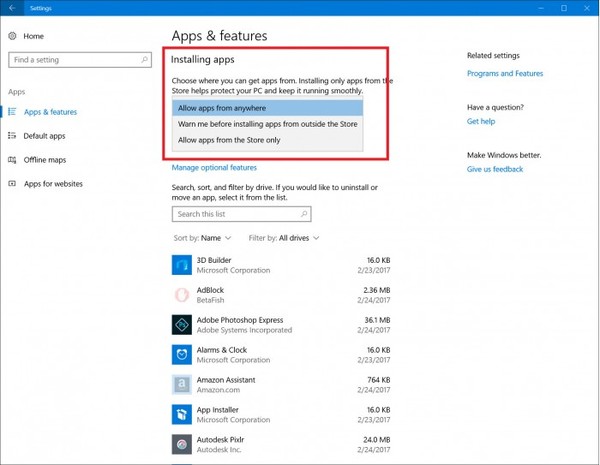The height and width of the screenshot is (465, 600).
Task: Click the Offline maps sidebar icon
Action: pyautogui.click(x=12, y=160)
